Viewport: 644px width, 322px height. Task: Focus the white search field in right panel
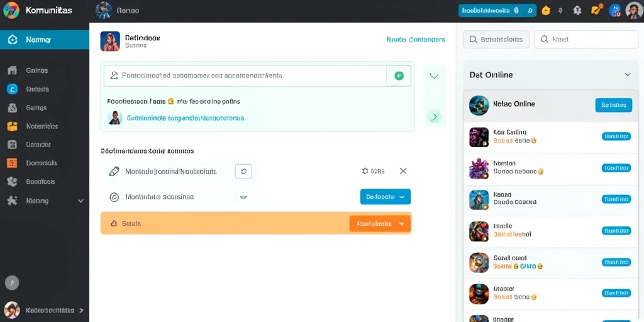tap(586, 40)
